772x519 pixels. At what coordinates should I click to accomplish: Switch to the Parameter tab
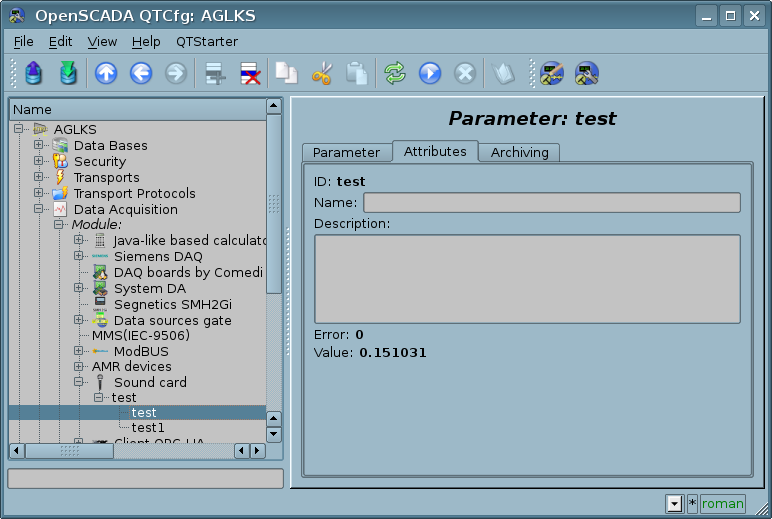click(x=346, y=152)
